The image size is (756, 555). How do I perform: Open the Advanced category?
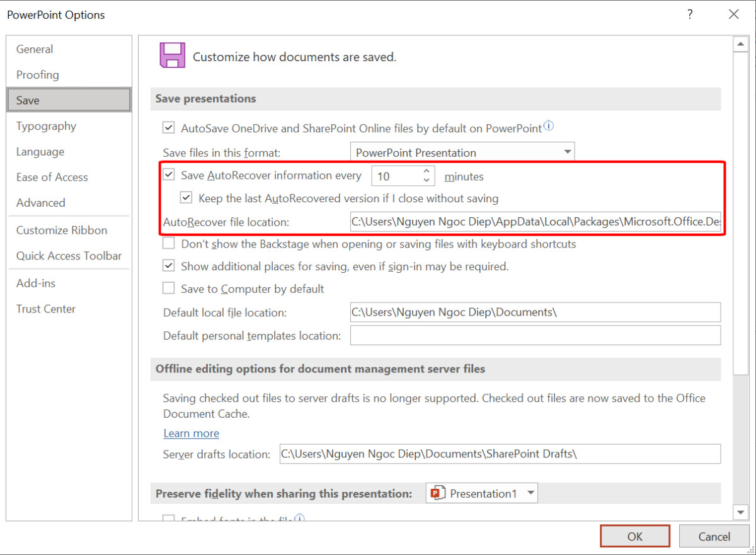pyautogui.click(x=69, y=203)
